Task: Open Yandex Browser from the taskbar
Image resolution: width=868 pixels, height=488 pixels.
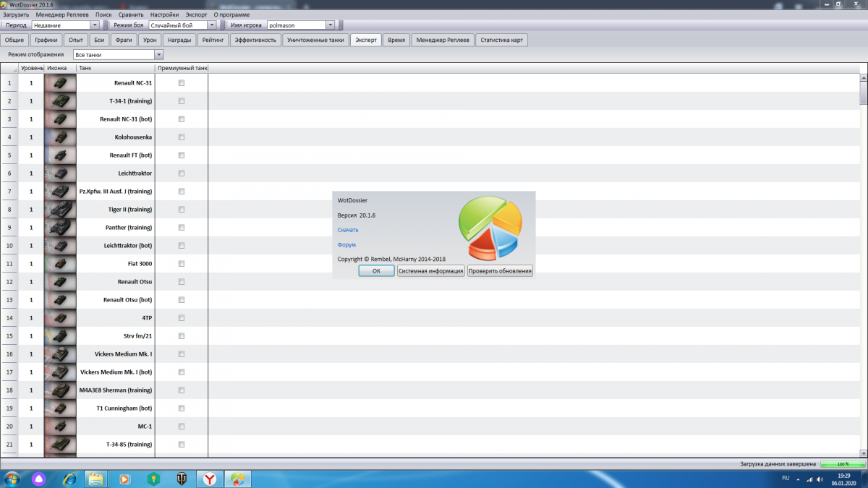Action: [209, 479]
